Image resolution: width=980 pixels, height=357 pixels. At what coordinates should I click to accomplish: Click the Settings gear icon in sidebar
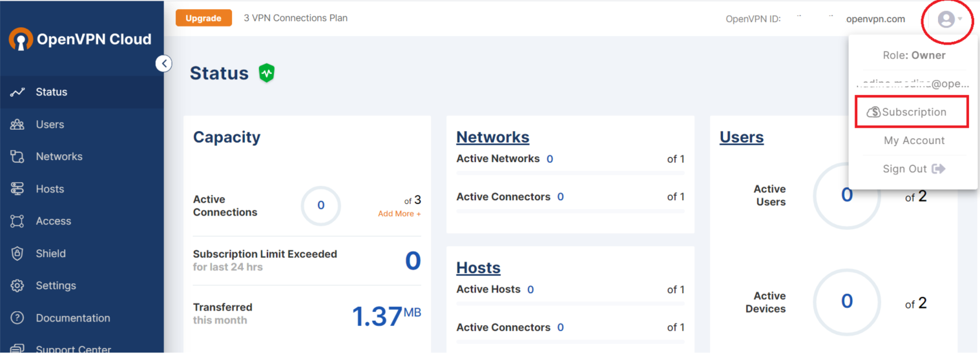17,285
